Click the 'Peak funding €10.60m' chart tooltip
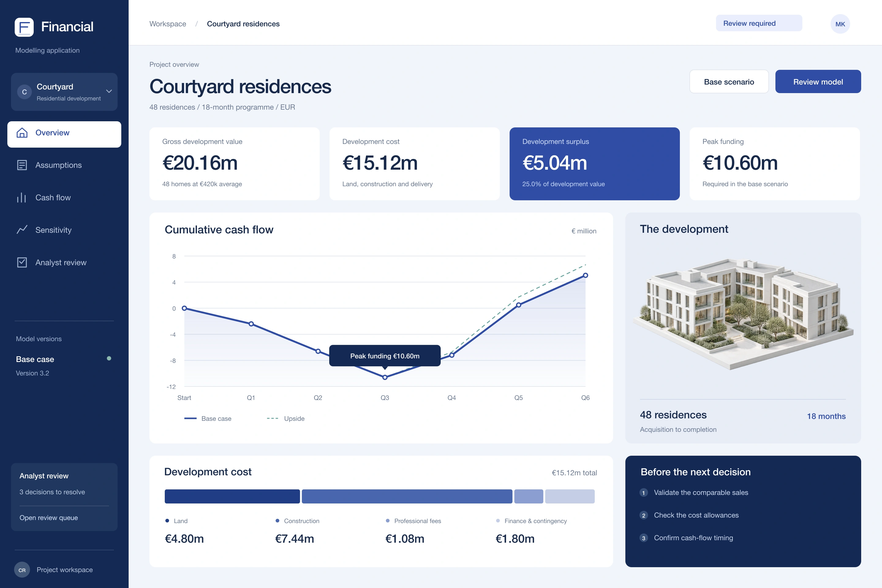 click(x=385, y=356)
